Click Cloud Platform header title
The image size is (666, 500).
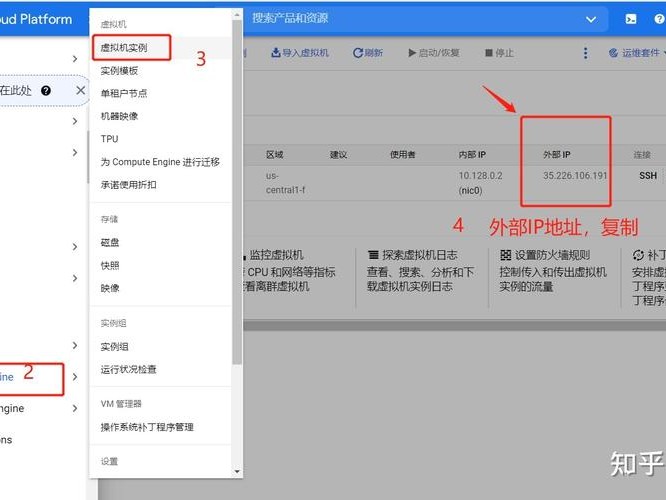[36, 19]
